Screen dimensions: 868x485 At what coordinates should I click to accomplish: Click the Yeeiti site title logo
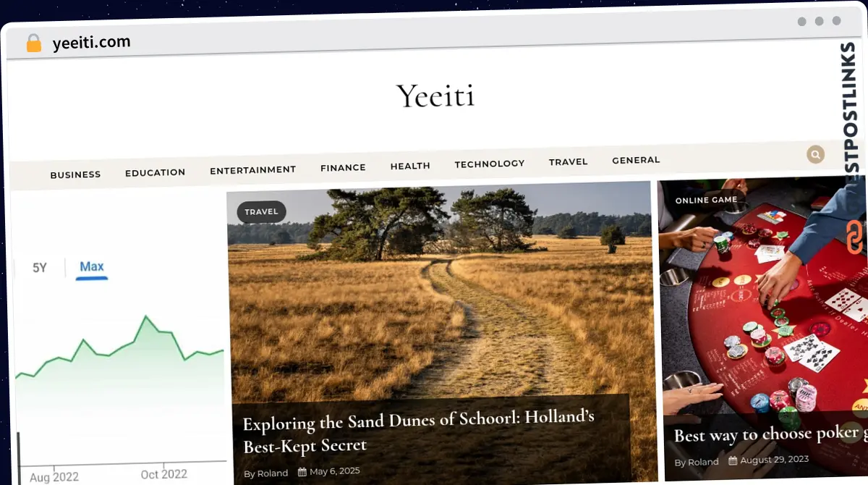tap(435, 96)
